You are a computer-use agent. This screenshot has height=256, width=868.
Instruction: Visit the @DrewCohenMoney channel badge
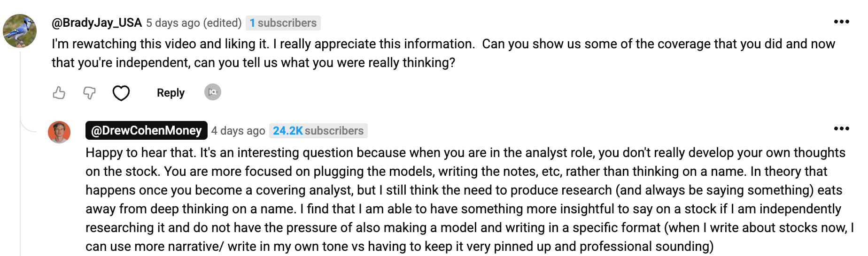[x=147, y=130]
